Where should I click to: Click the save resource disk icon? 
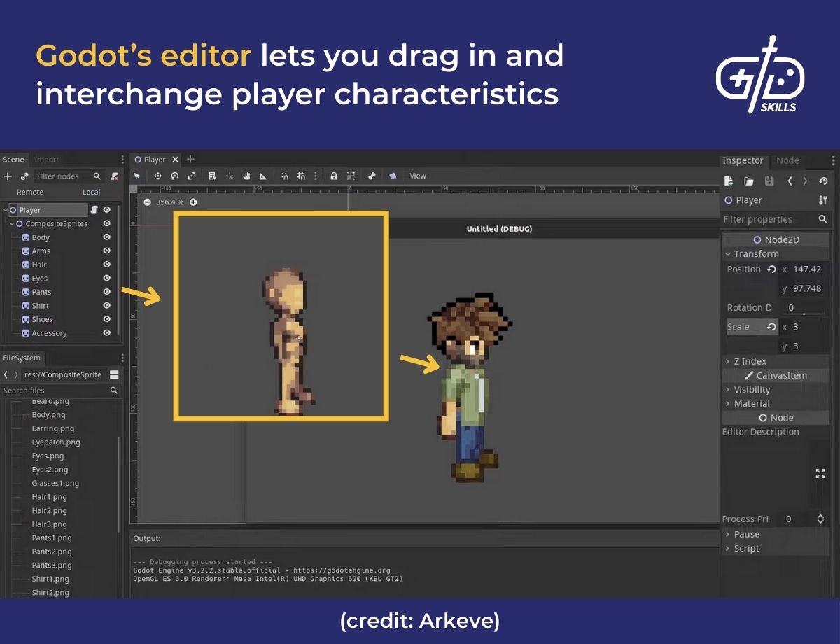tap(769, 181)
